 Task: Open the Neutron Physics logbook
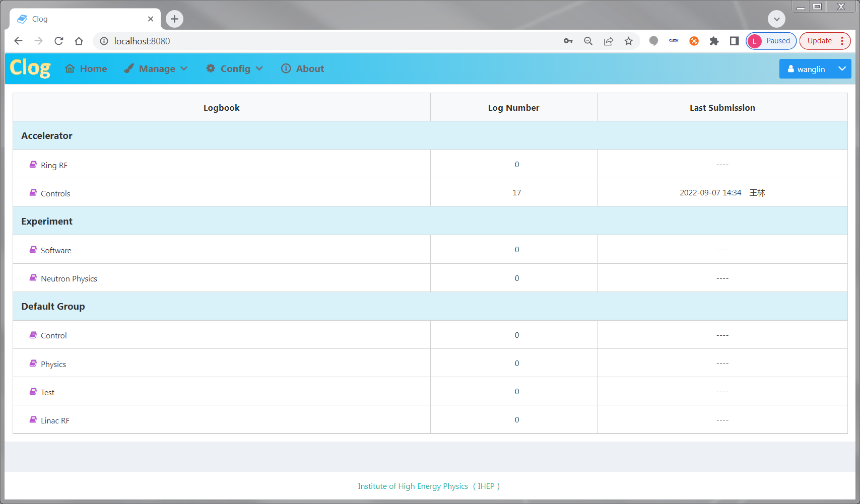coord(69,278)
